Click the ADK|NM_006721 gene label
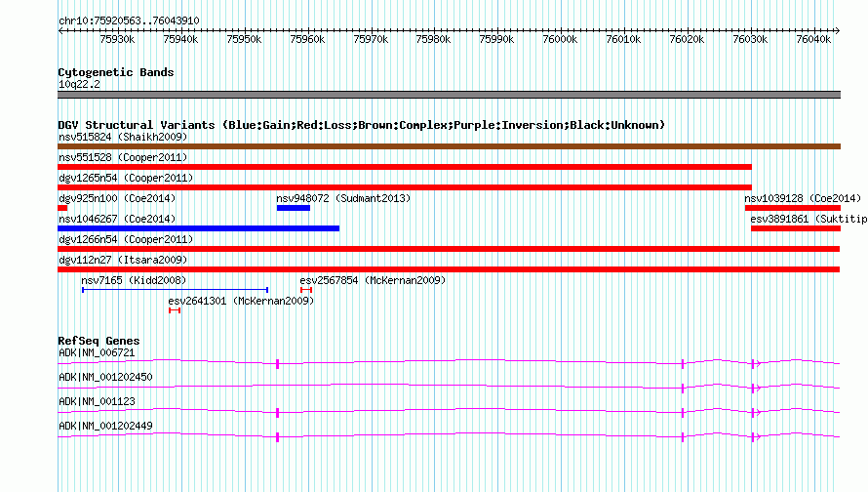This screenshot has height=492, width=868. click(x=97, y=353)
